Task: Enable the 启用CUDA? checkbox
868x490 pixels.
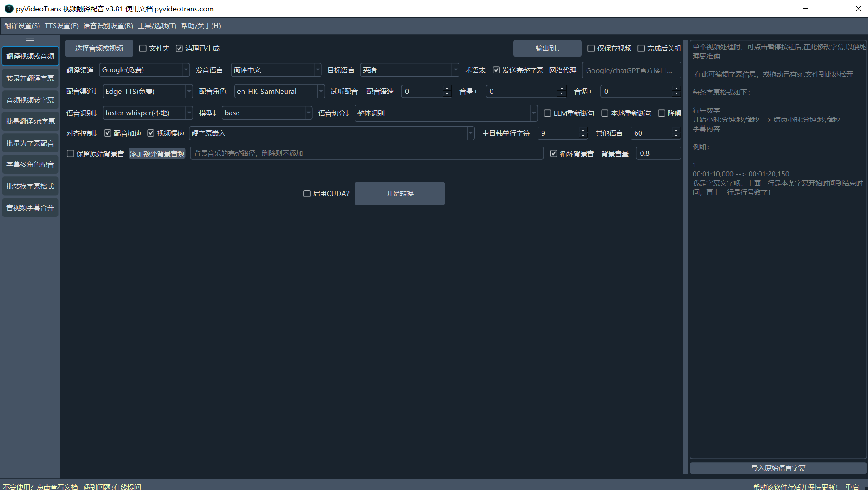Action: 307,194
